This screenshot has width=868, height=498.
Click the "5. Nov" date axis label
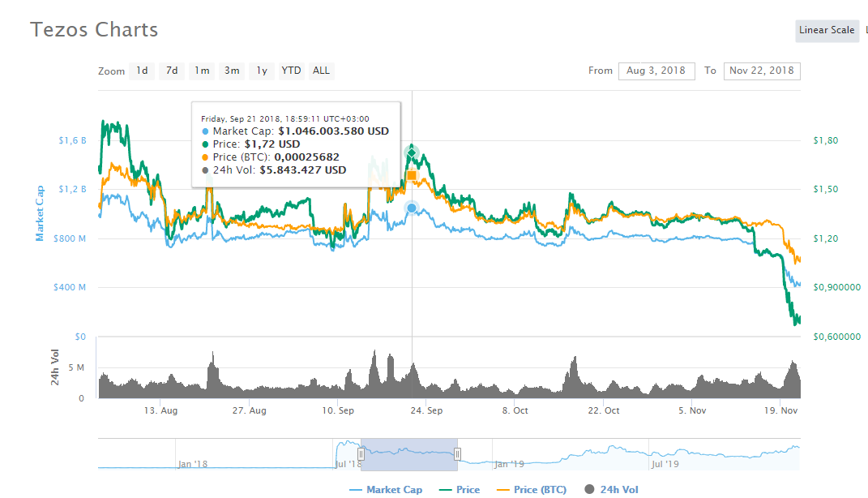(692, 411)
